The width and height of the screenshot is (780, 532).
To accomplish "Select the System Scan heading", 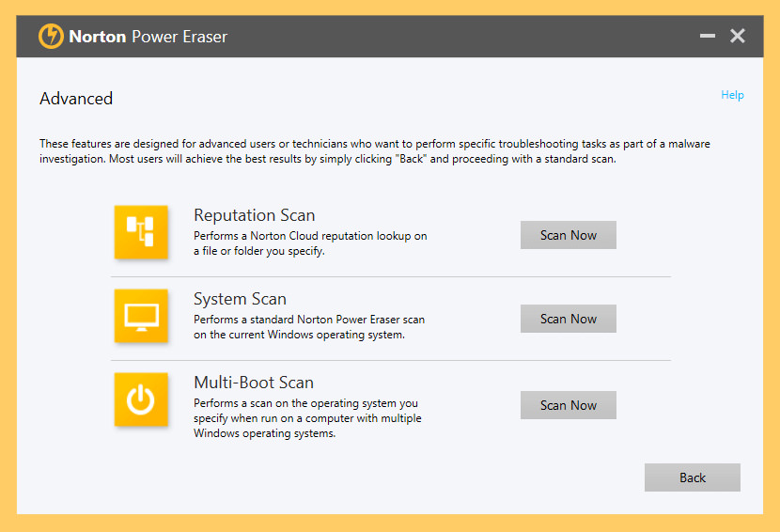I will pyautogui.click(x=240, y=299).
